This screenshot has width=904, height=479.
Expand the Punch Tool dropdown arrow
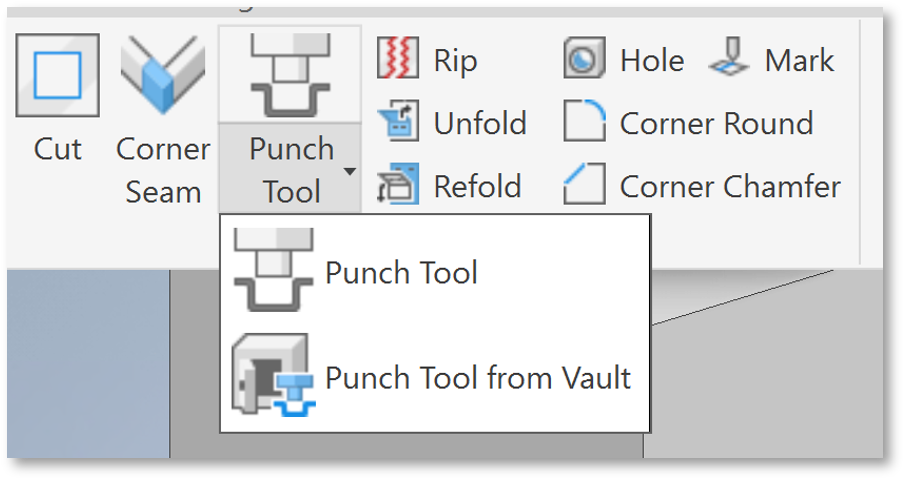point(349,171)
